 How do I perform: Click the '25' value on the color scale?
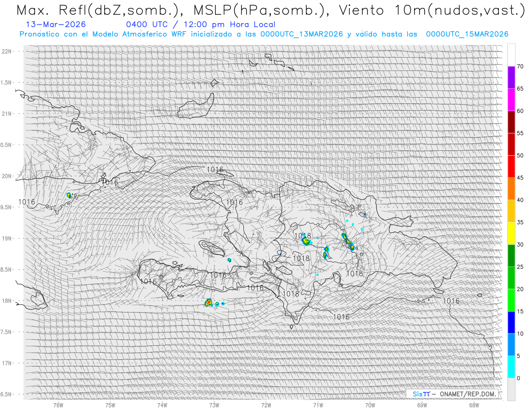click(520, 267)
